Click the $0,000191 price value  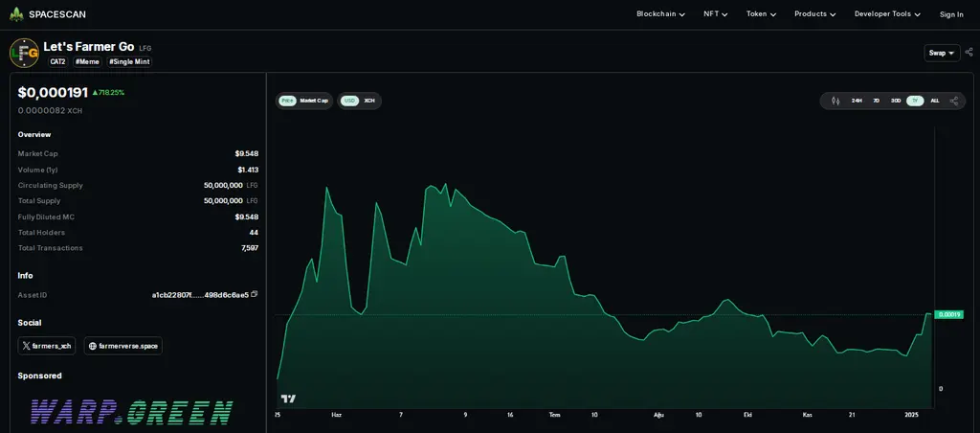53,93
